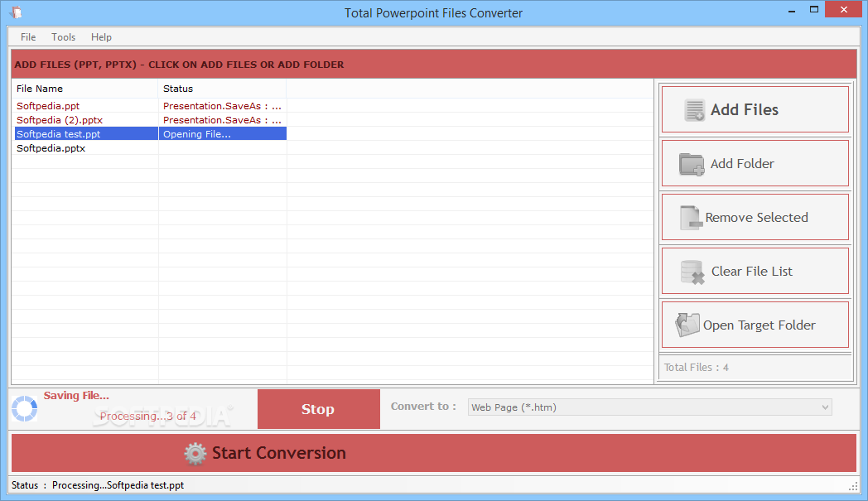Viewport: 868px width, 501px height.
Task: Click the Clear File List button label
Action: tap(752, 272)
